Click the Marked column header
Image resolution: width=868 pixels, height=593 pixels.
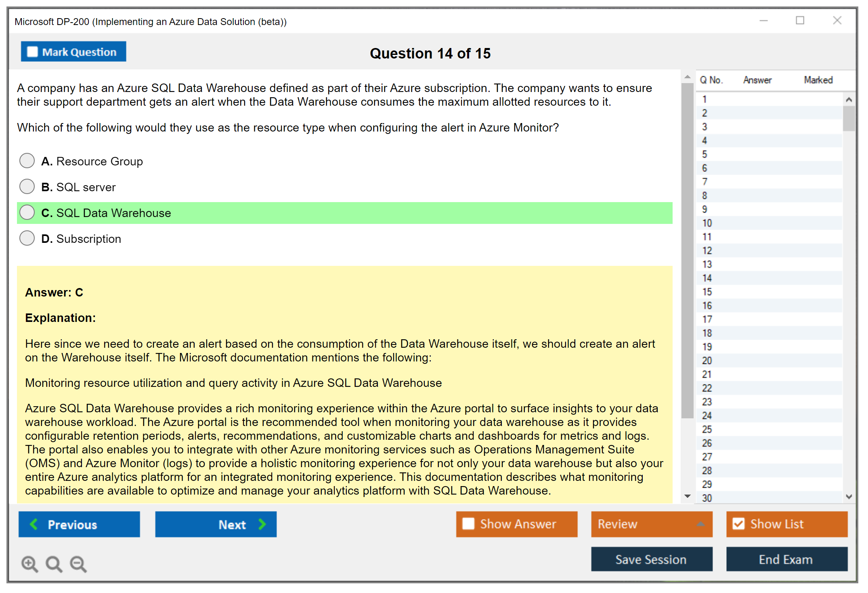(818, 80)
